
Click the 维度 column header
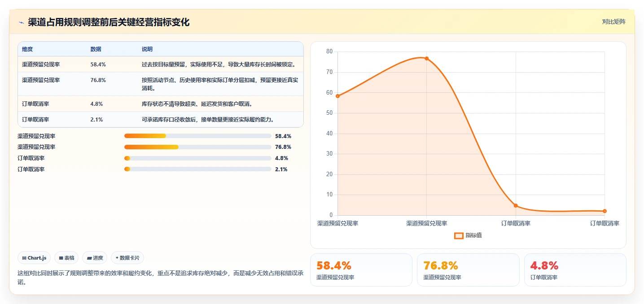pyautogui.click(x=27, y=49)
